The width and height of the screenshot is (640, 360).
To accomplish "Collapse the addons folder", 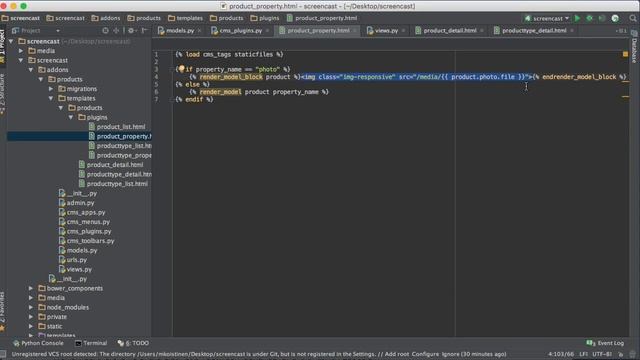I will (31, 70).
